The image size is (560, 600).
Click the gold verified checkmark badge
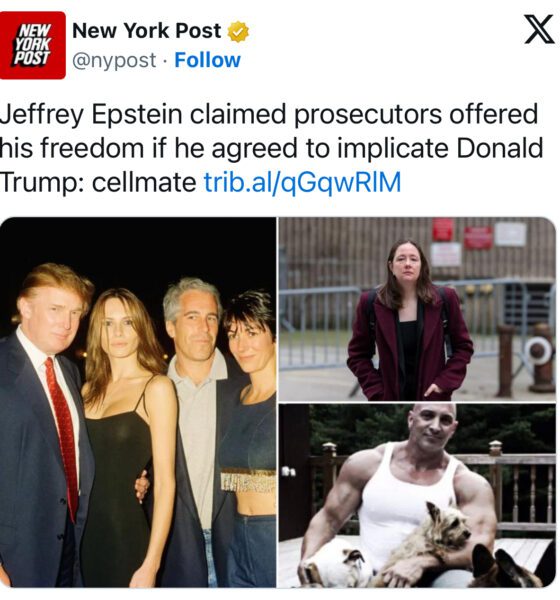pyautogui.click(x=238, y=31)
